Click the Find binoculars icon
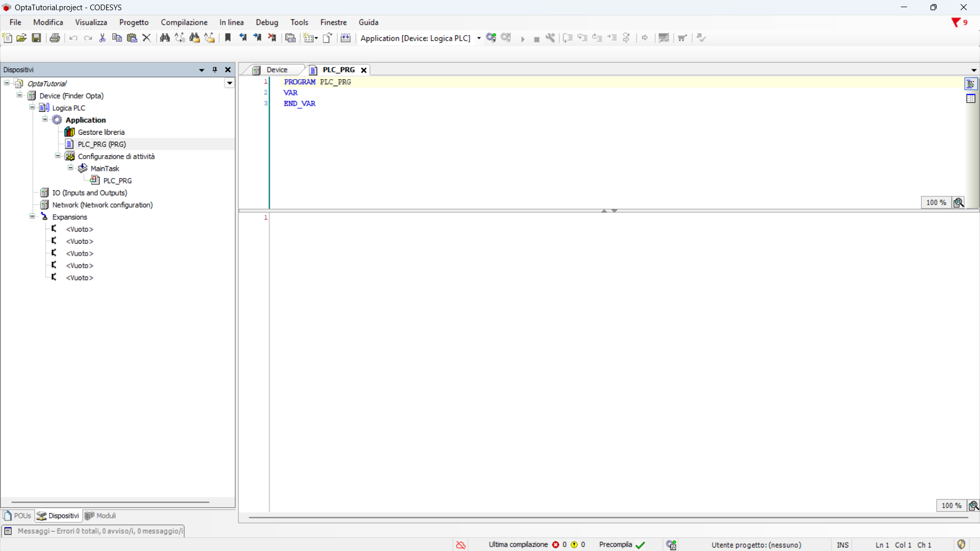The height and width of the screenshot is (551, 980). pos(165,38)
